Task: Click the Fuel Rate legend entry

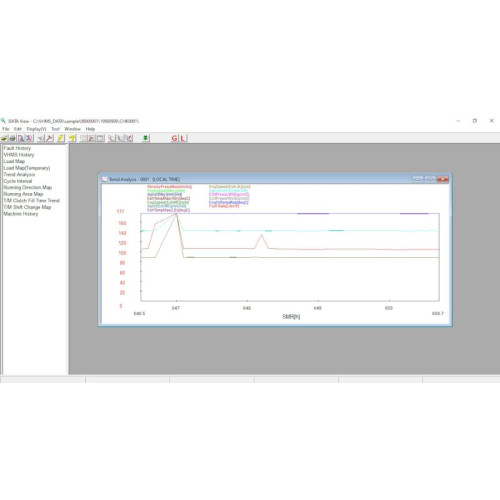Action: click(x=224, y=206)
